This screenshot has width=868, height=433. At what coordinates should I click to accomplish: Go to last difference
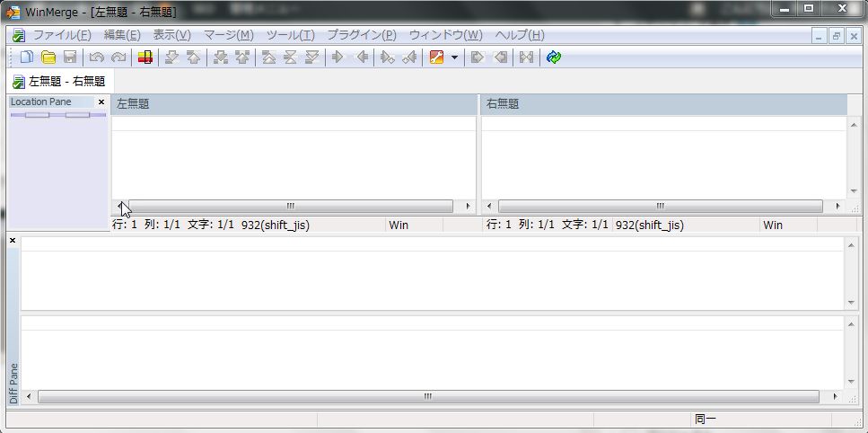point(311,57)
